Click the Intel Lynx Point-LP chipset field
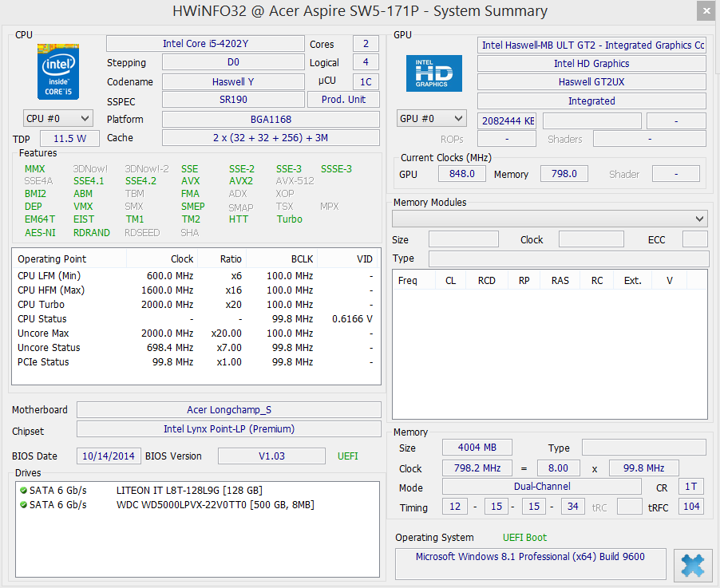Viewport: 720px width, 588px height. click(x=228, y=429)
